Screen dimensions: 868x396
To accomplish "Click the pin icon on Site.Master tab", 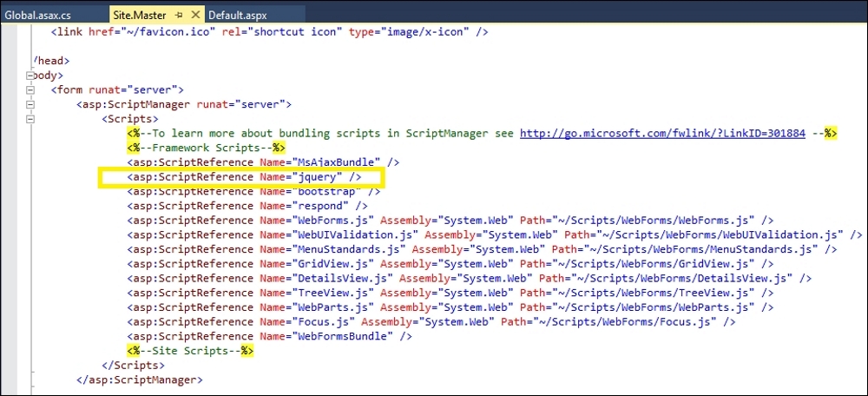I will pos(180,16).
